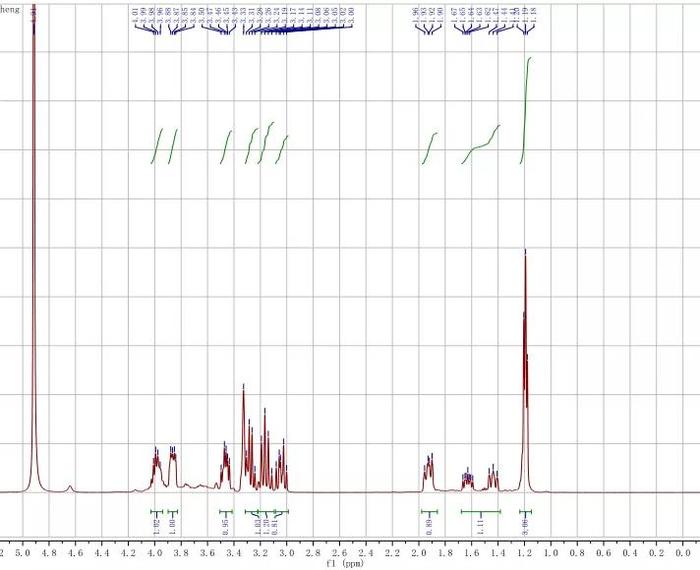Select the 1.00 integral label under 3.87 ppm
The image size is (700, 570).
(173, 527)
